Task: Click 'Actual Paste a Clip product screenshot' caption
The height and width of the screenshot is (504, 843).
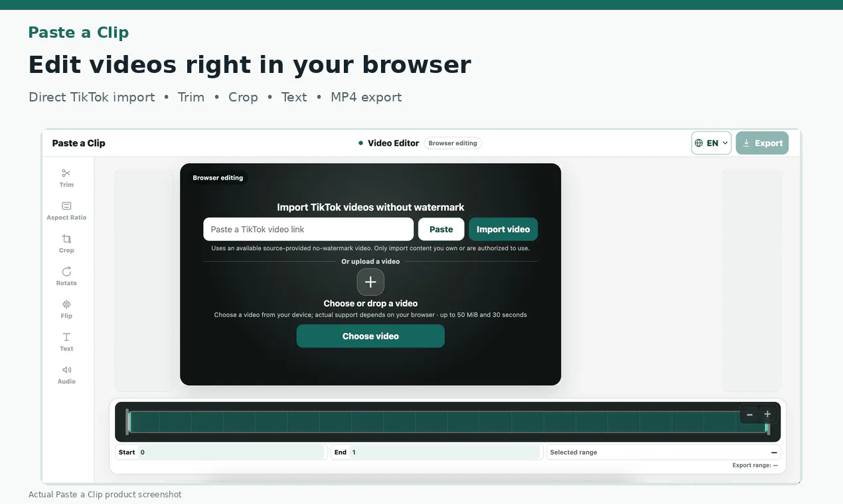Action: point(105,495)
